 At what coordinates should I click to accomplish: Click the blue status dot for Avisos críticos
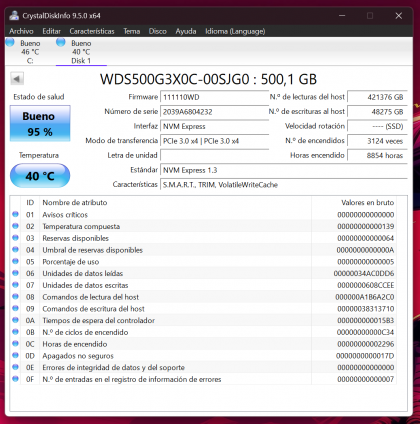(15, 214)
